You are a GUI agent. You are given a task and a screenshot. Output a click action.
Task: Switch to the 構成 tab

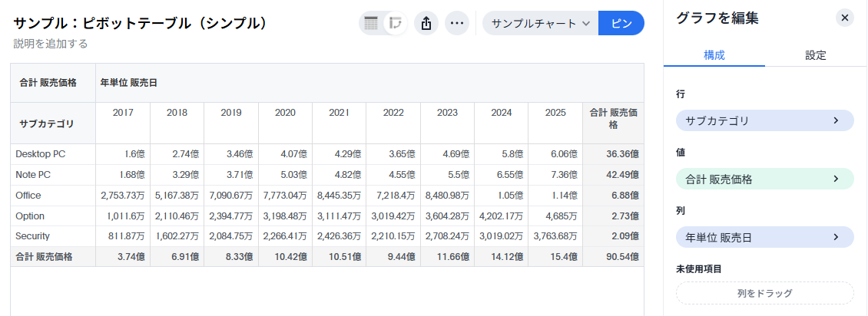(x=714, y=55)
